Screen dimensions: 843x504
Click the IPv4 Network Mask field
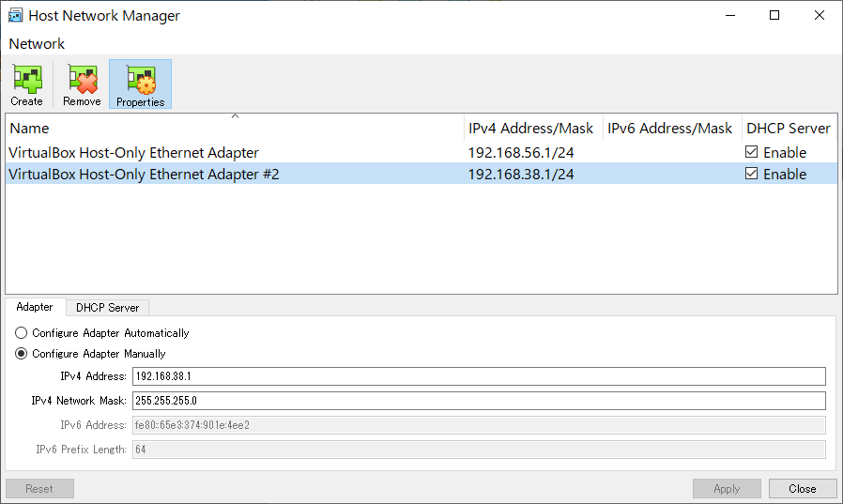click(x=479, y=401)
